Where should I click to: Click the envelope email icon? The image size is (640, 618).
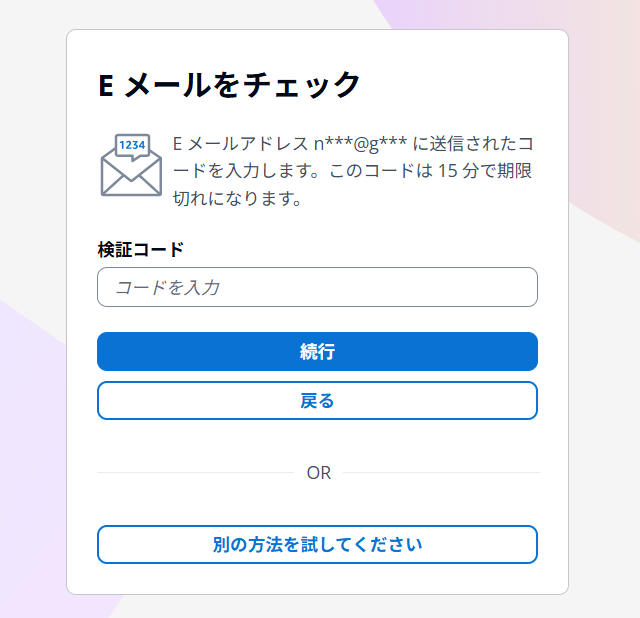tap(130, 176)
